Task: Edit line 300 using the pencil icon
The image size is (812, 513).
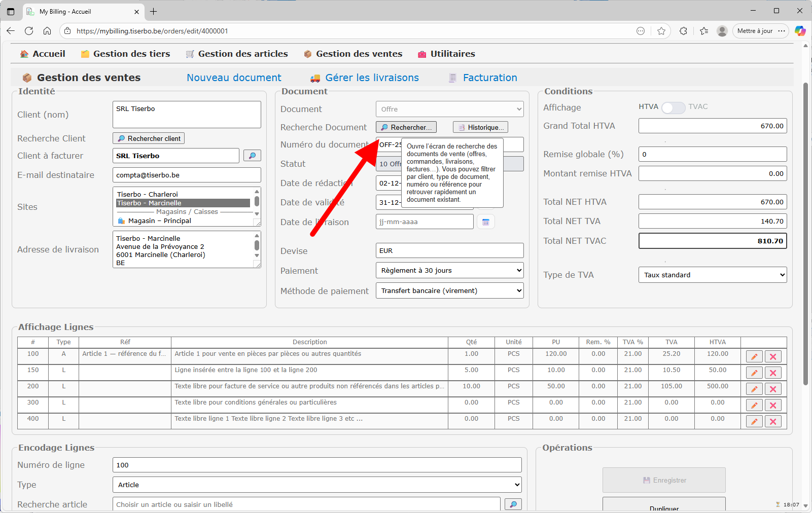Action: [754, 406]
